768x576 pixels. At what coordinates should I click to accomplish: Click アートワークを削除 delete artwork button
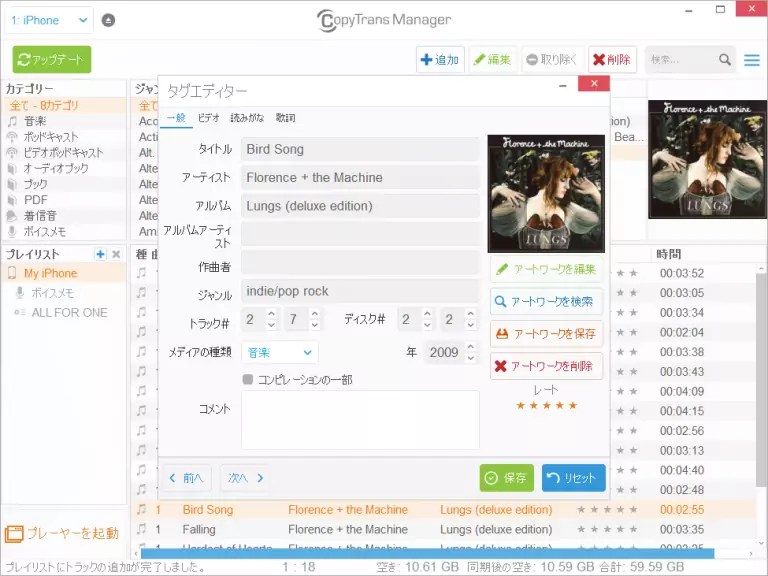tap(546, 366)
